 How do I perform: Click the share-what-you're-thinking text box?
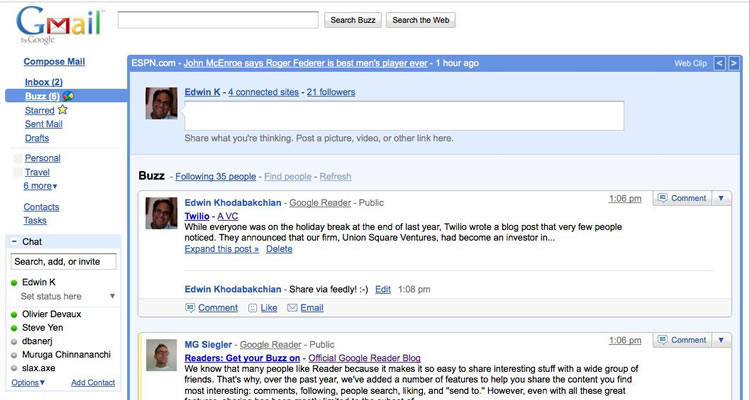404,116
